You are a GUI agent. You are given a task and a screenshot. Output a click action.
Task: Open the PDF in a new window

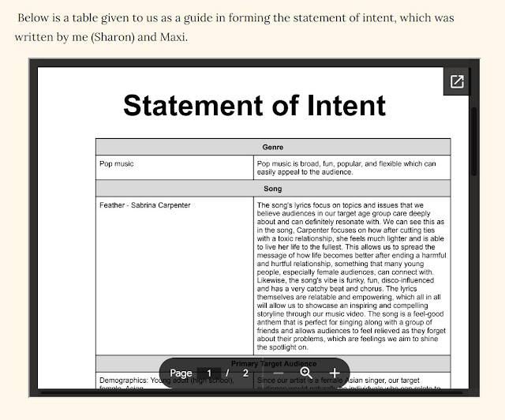click(457, 81)
